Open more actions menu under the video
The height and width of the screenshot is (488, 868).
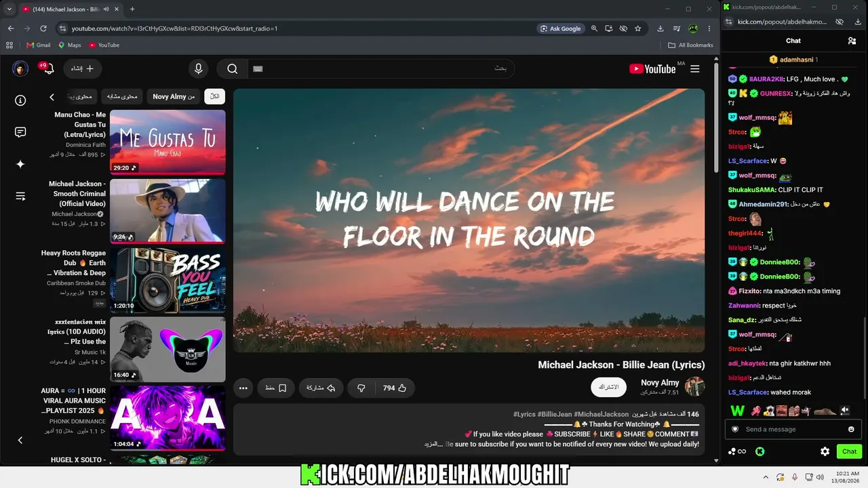click(243, 388)
